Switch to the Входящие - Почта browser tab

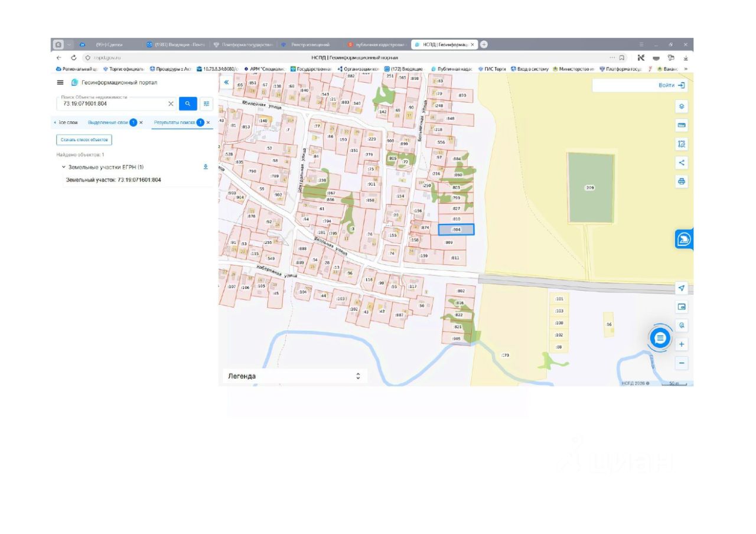175,44
